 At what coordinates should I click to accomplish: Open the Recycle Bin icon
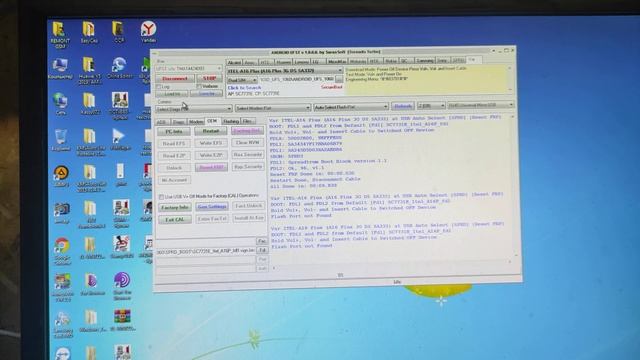point(60,140)
